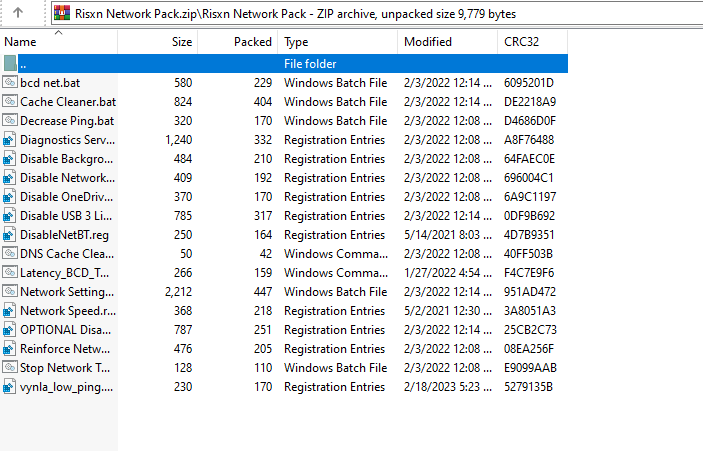Sort files by Size column header
The width and height of the screenshot is (703, 451).
click(x=181, y=43)
